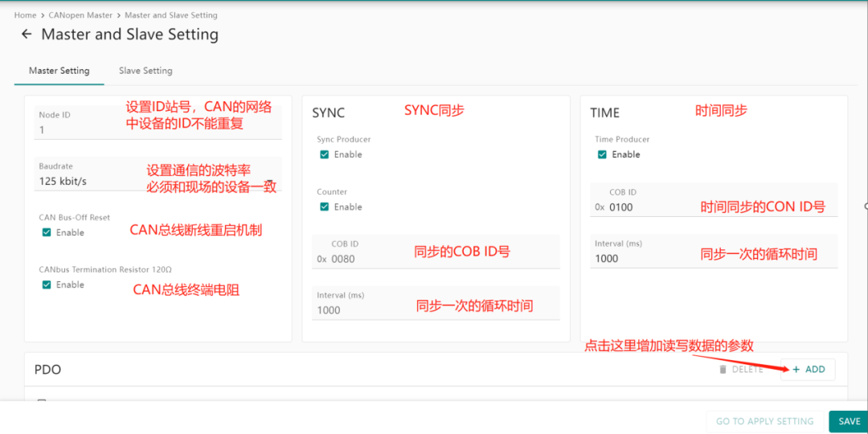Open the Home breadcrumb link
This screenshot has height=434, width=868.
point(26,15)
